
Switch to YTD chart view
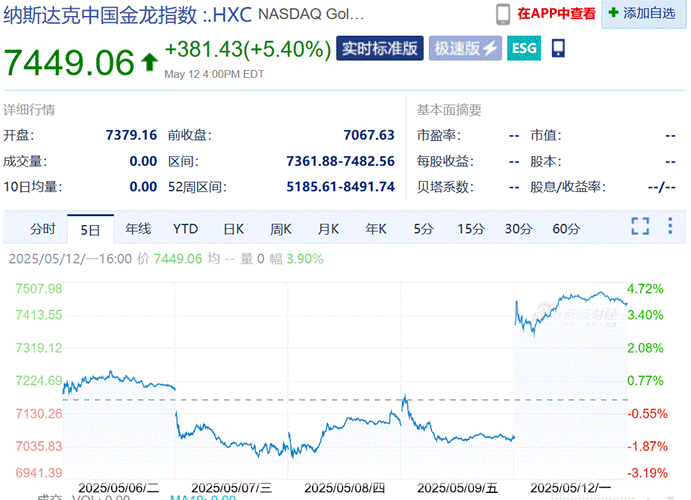pyautogui.click(x=185, y=229)
